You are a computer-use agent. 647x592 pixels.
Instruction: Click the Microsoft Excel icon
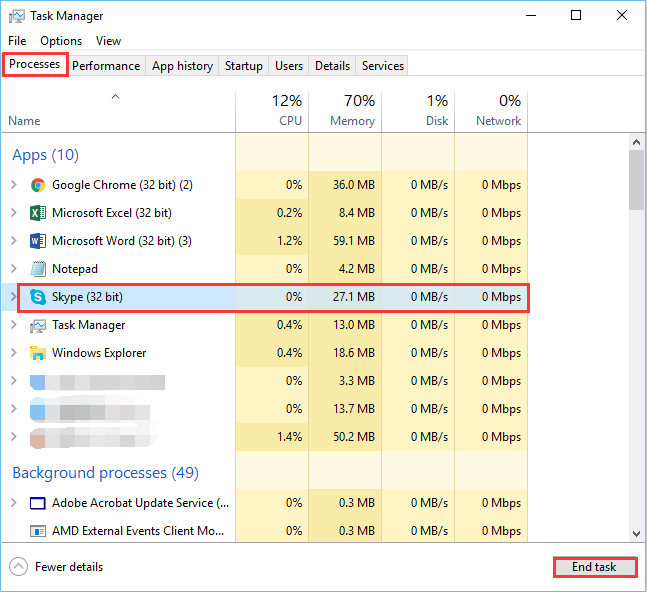pyautogui.click(x=38, y=213)
